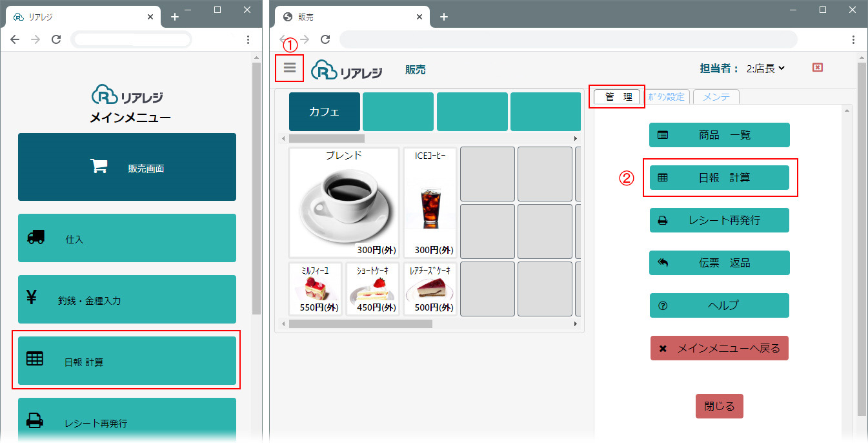The width and height of the screenshot is (868, 443).
Task: Open a new tab in the 販売 window
Action: pyautogui.click(x=443, y=17)
